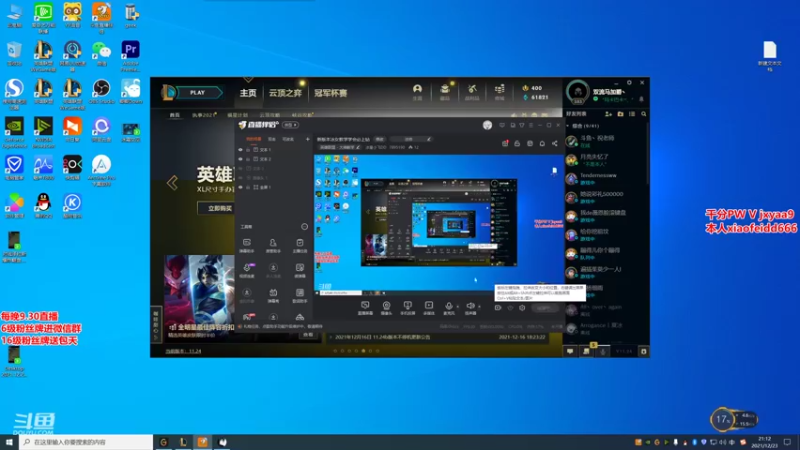Click the add friend icon in friends panel
Viewport: 800px width, 450px height.
608,114
